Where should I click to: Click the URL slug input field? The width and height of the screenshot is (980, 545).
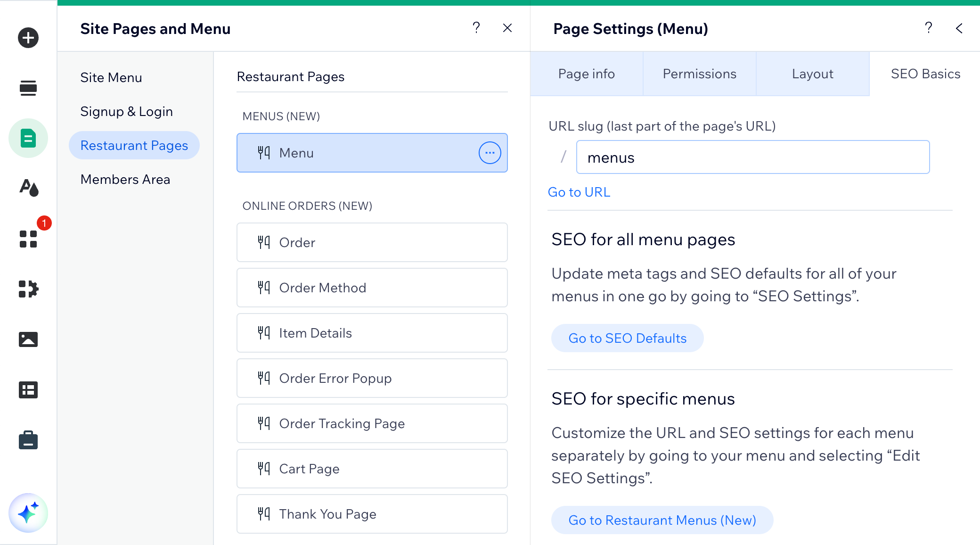click(x=753, y=157)
